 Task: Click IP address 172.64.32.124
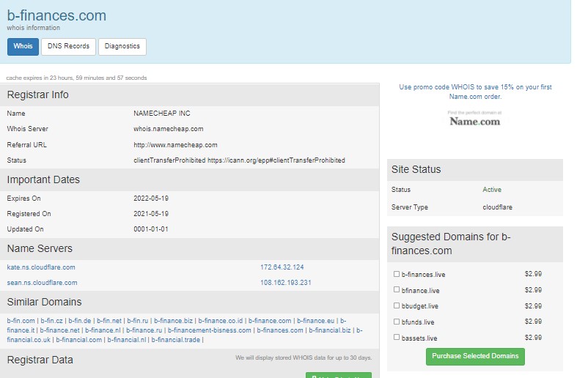(x=282, y=267)
